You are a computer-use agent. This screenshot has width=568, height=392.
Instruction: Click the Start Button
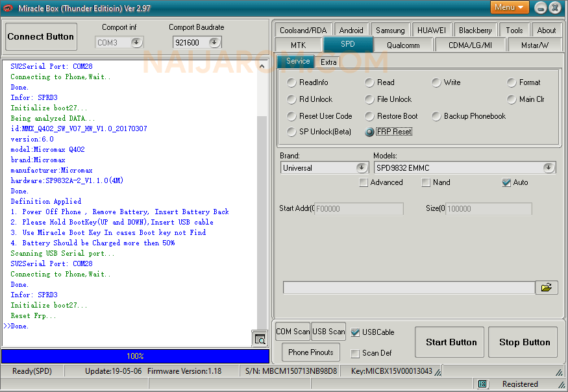(x=451, y=343)
